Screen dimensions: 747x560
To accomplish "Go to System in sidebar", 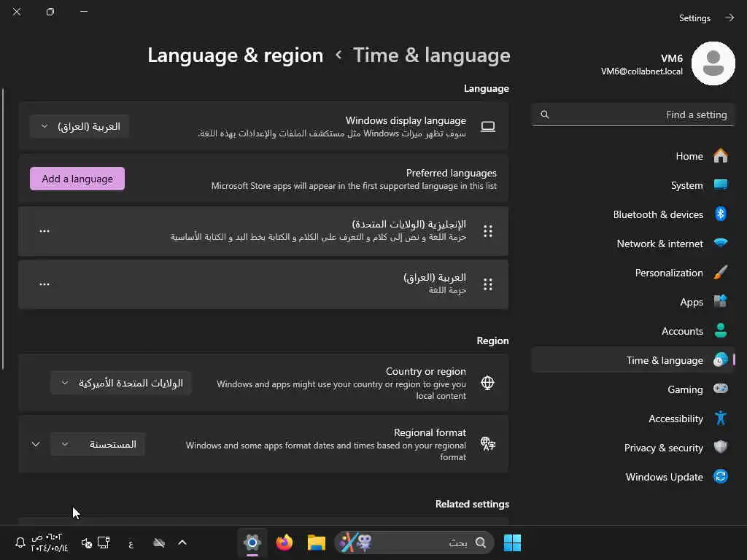I will click(633, 185).
